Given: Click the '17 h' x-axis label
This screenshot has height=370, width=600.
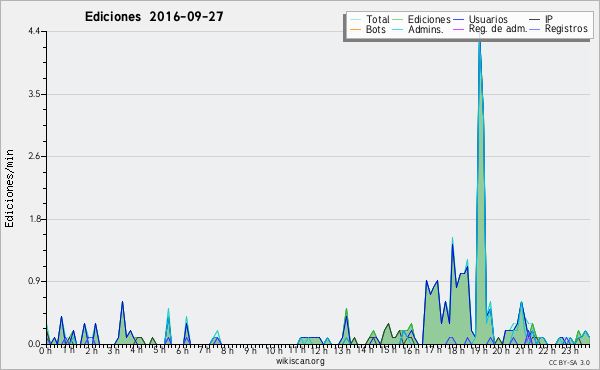Looking at the screenshot, I should pos(433,350).
